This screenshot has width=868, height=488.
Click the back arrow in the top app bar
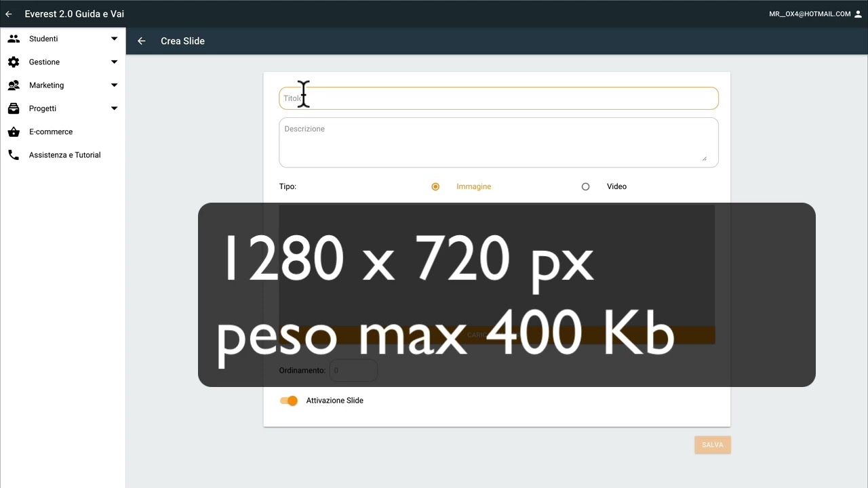[9, 14]
